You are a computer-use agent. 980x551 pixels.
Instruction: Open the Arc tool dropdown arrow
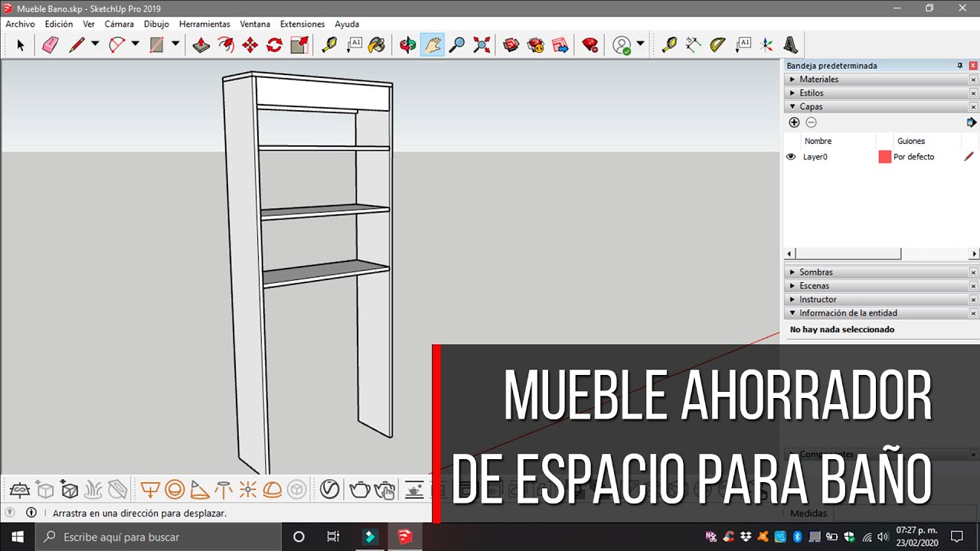click(x=135, y=44)
